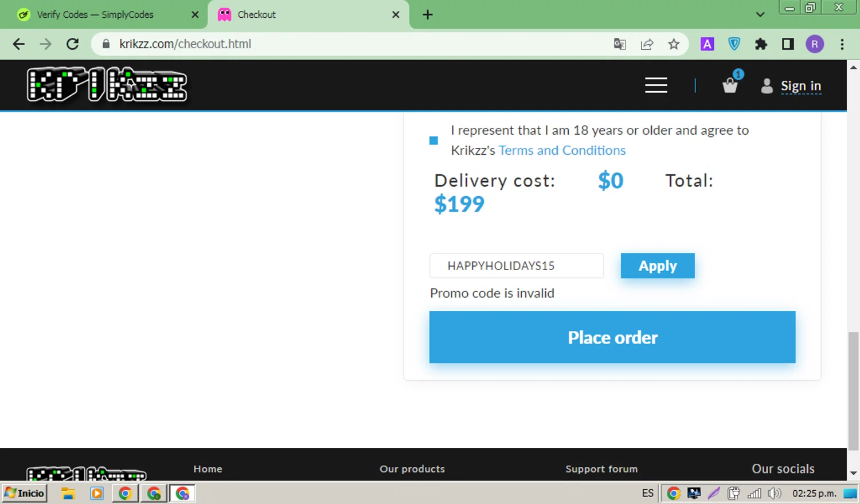Click the vertical scrollbar thumb
The width and height of the screenshot is (860, 504).
pos(853,391)
